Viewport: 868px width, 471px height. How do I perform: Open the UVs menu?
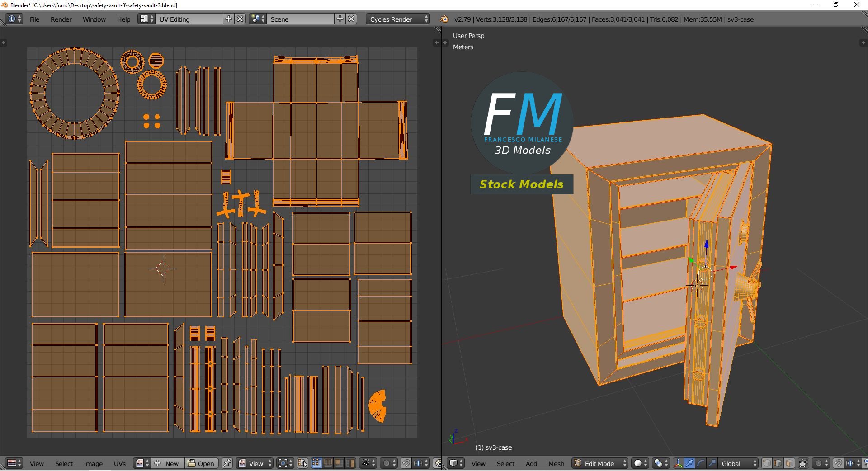point(120,463)
